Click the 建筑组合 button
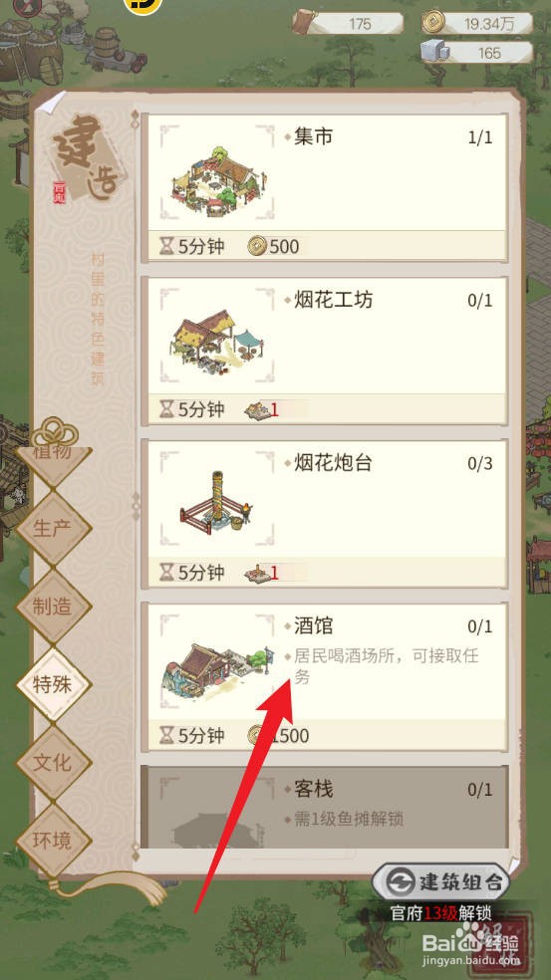 tap(440, 882)
